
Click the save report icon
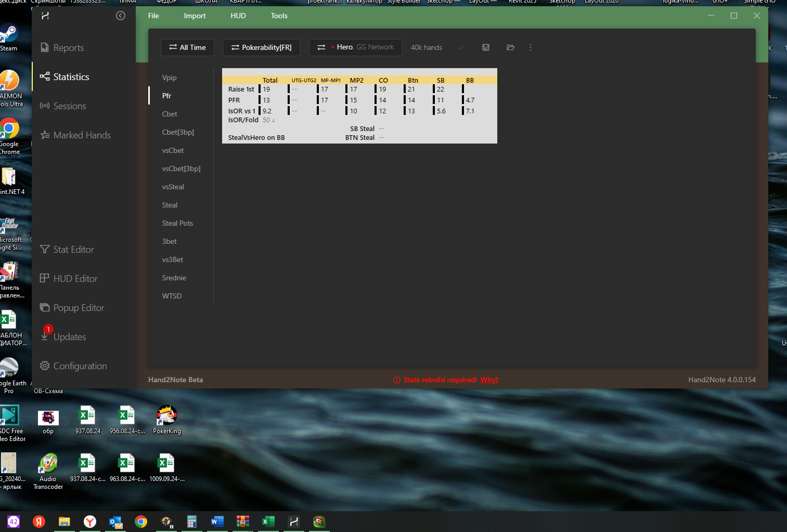[486, 47]
